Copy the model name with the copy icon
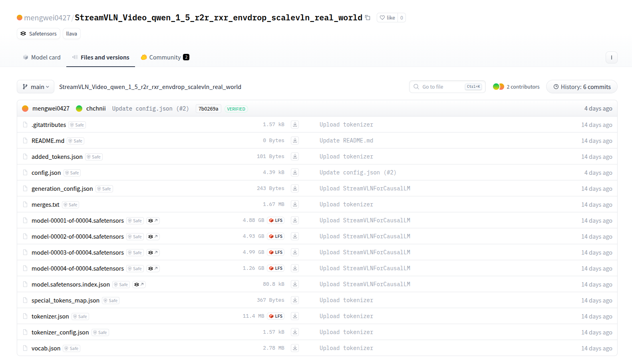 click(368, 18)
